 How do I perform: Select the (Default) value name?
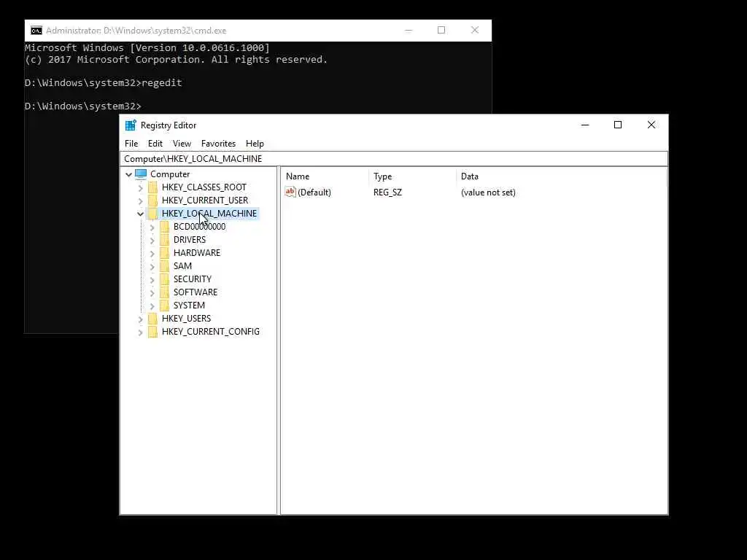pyautogui.click(x=314, y=192)
